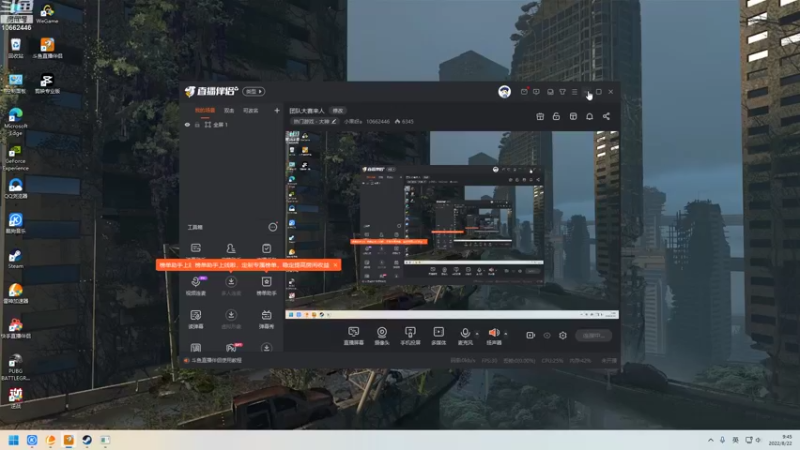Screen dimensions: 800x450
Task: Select the 全屏 1 source row
Action: coord(232,124)
